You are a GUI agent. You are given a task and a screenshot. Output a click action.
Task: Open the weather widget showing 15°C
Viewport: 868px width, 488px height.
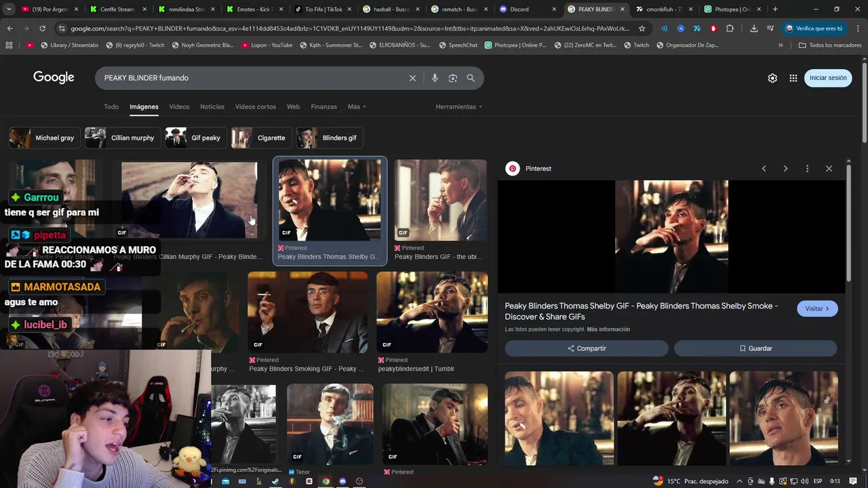(690, 481)
